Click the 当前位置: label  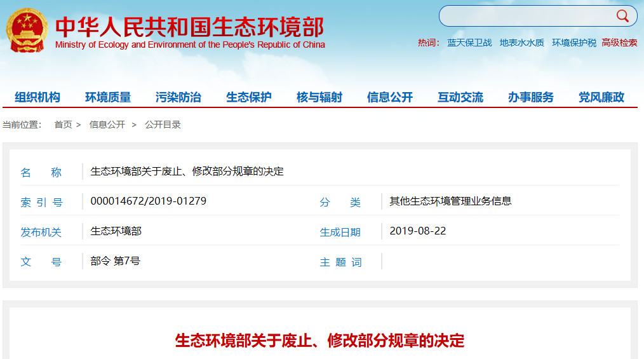coord(22,125)
